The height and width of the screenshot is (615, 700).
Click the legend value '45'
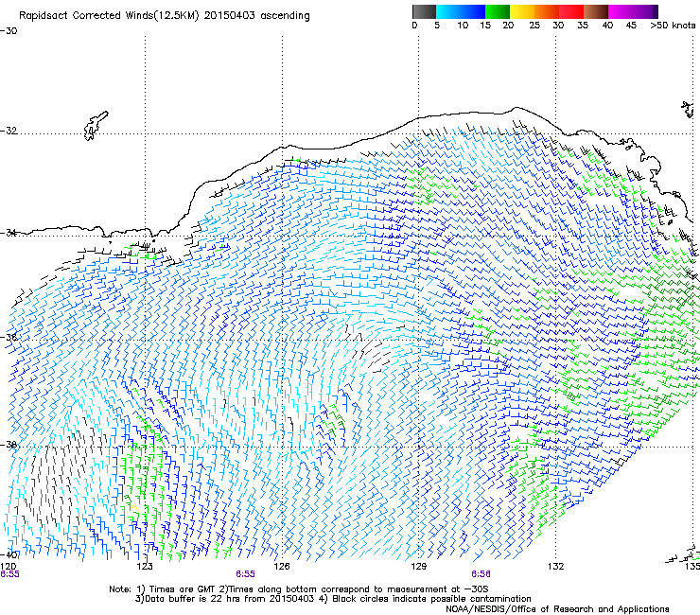631,26
